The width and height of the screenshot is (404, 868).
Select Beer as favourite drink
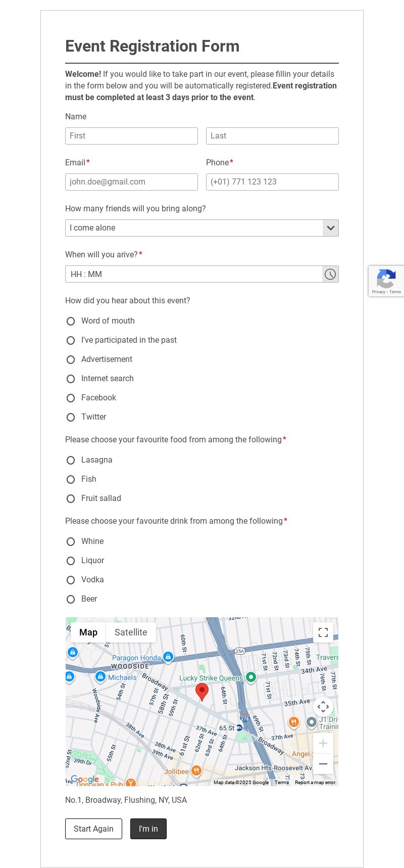[x=71, y=599]
